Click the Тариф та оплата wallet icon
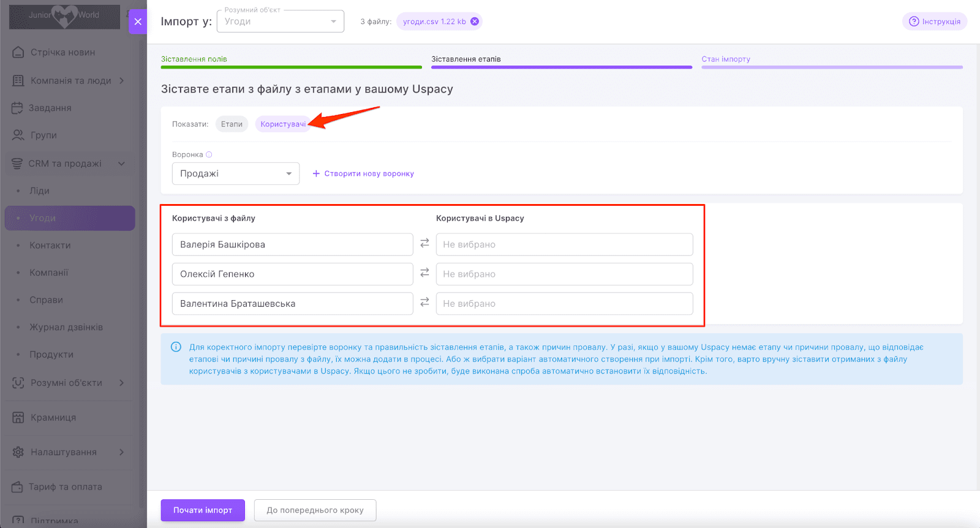The image size is (980, 528). tap(17, 487)
